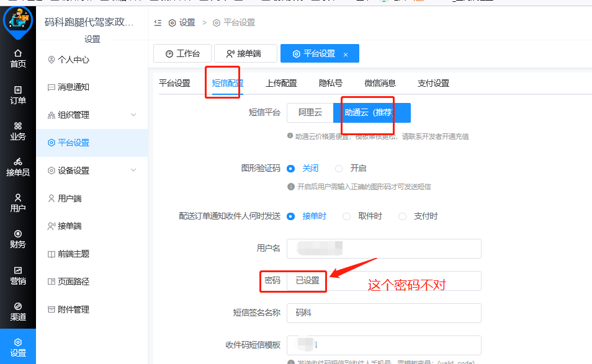This screenshot has height=364, width=592.
Task: Switch SMS platform to 阿里云
Action: pyautogui.click(x=310, y=112)
